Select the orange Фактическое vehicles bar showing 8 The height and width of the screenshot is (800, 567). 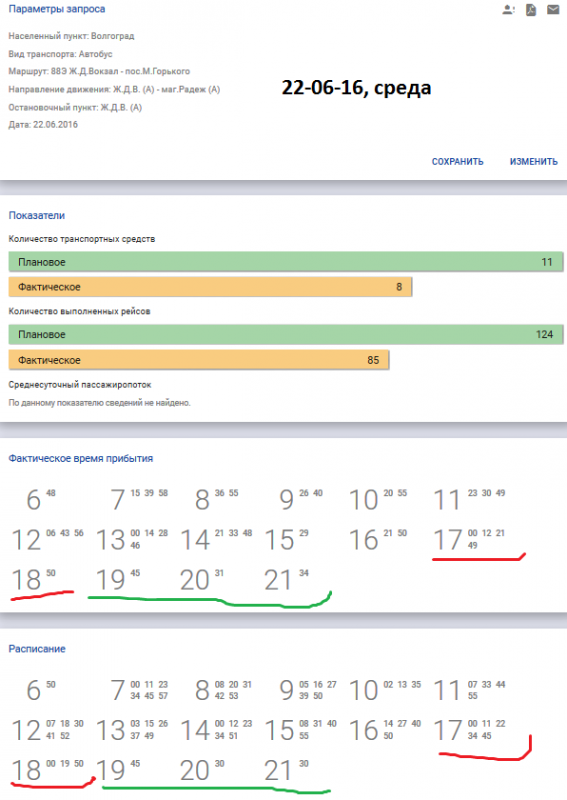pyautogui.click(x=210, y=287)
